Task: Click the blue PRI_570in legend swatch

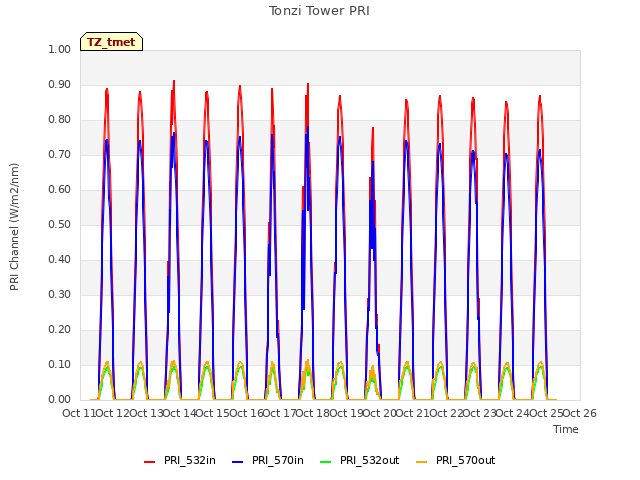Action: [238, 462]
